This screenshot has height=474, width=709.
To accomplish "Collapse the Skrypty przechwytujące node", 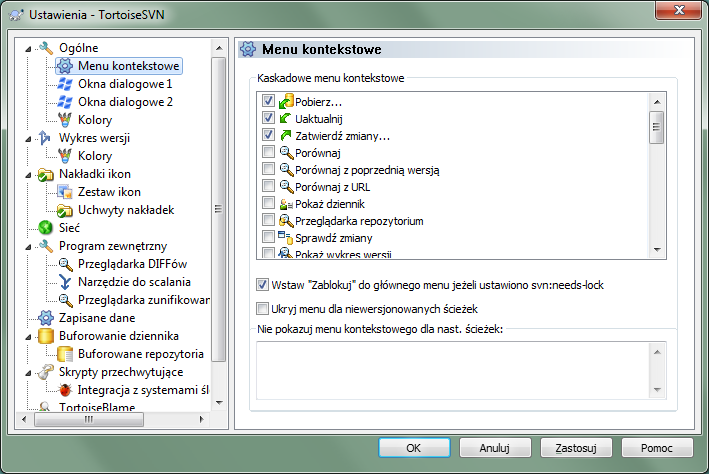I will point(28,373).
